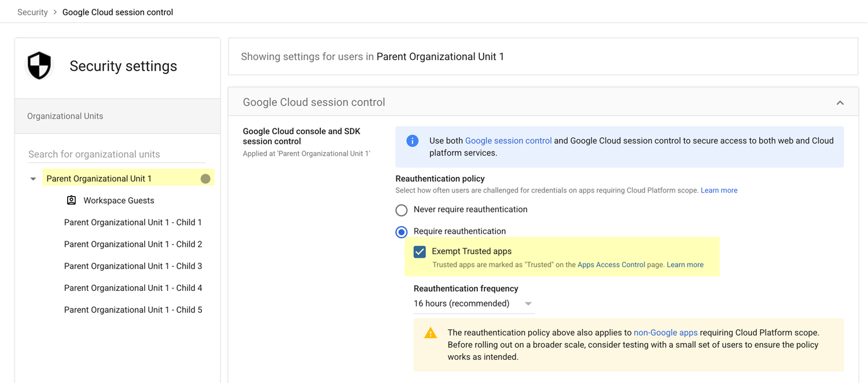Click the Security settings title

tap(123, 66)
